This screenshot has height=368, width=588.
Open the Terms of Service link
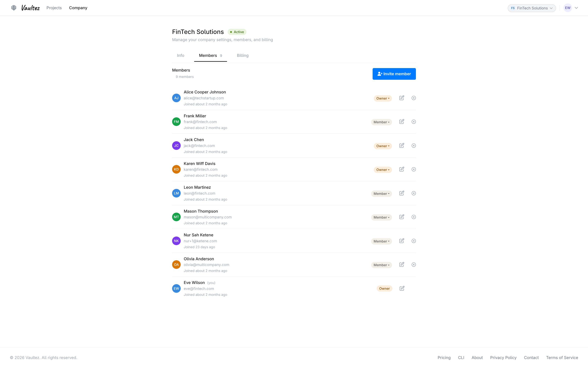pos(562,358)
